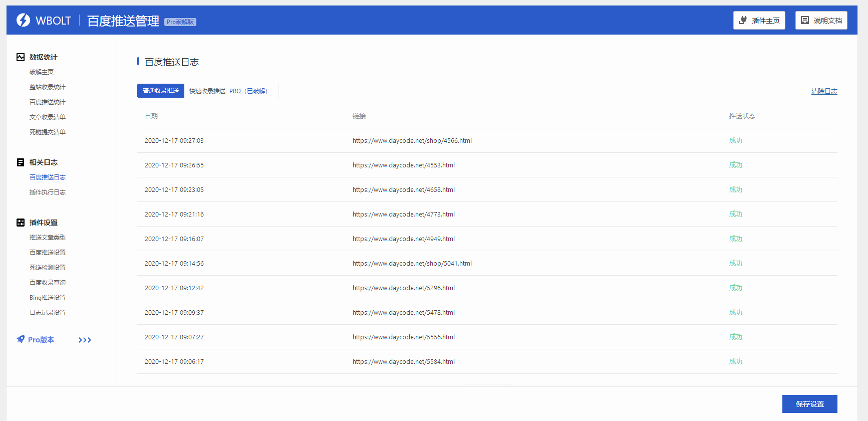Screen dimensions: 868x421
Task: Open 推送文章类型 settings
Action: [x=48, y=238]
